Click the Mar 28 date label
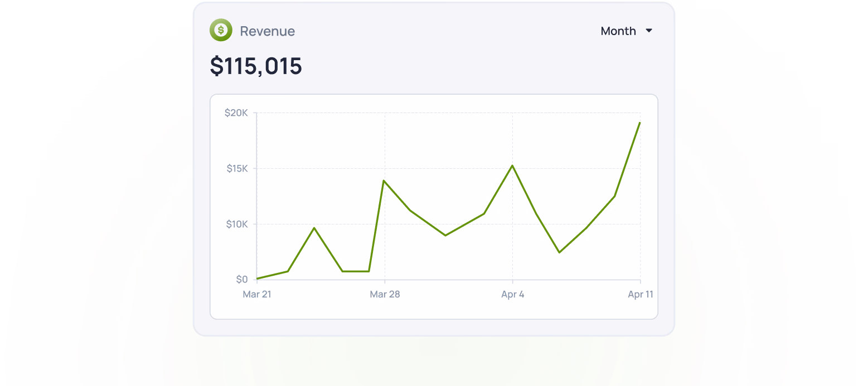Screen dimensions: 868x386 coord(385,294)
